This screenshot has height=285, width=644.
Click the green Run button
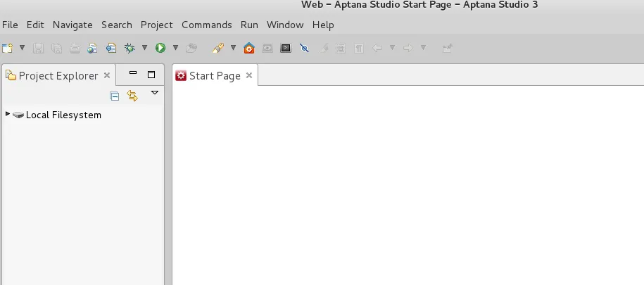tap(160, 48)
